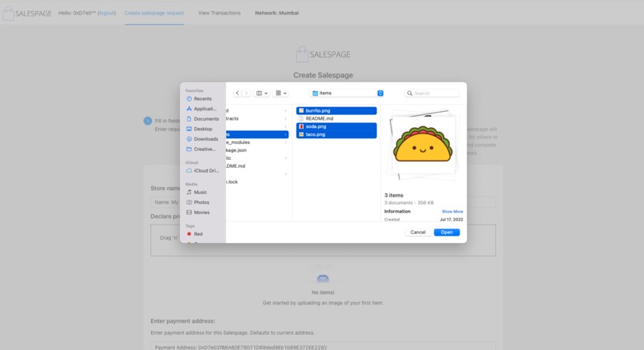Click Network: Mumbai in the header
Screen dimensions: 644x350
[276, 13]
